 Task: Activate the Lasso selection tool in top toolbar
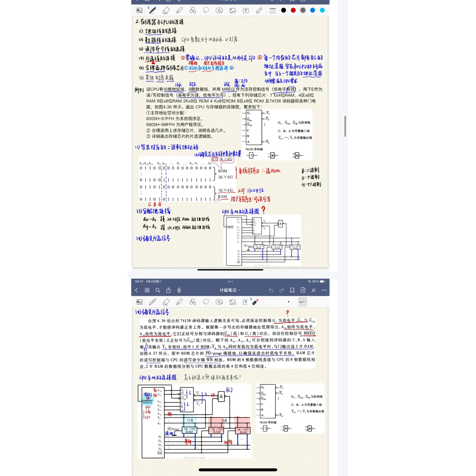tap(206, 10)
